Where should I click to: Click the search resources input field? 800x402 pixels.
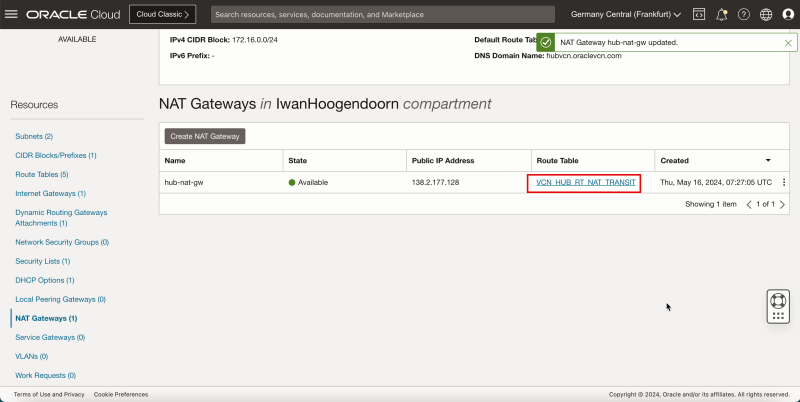pos(382,15)
